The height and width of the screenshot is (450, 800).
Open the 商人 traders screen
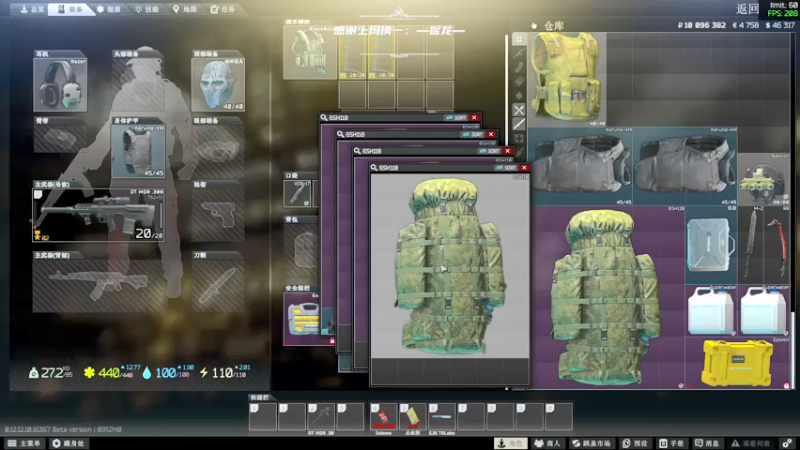click(546, 443)
